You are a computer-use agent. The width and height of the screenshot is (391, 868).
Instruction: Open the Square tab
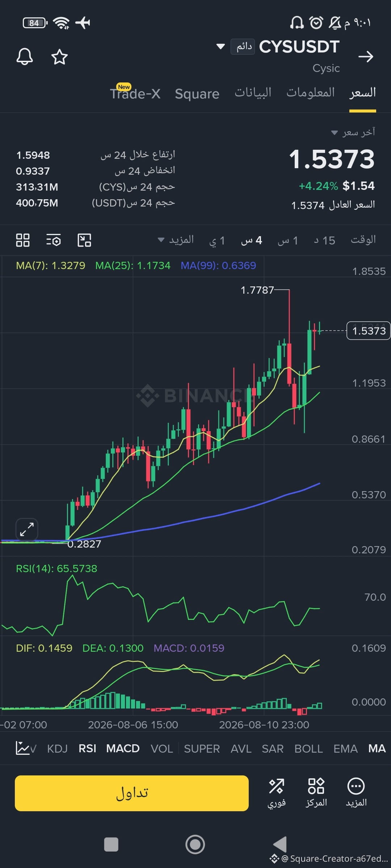[x=197, y=94]
